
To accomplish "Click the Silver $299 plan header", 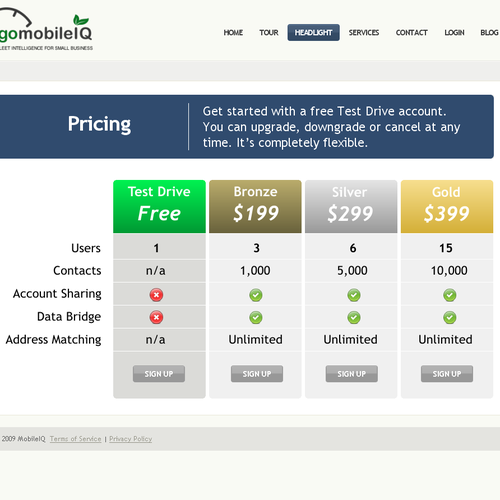I will pyautogui.click(x=351, y=206).
